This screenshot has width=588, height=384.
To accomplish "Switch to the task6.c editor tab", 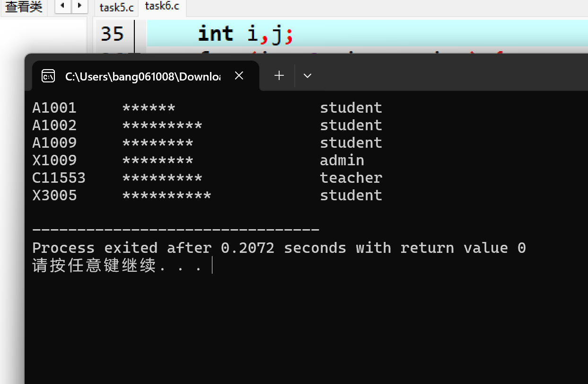I will tap(162, 7).
